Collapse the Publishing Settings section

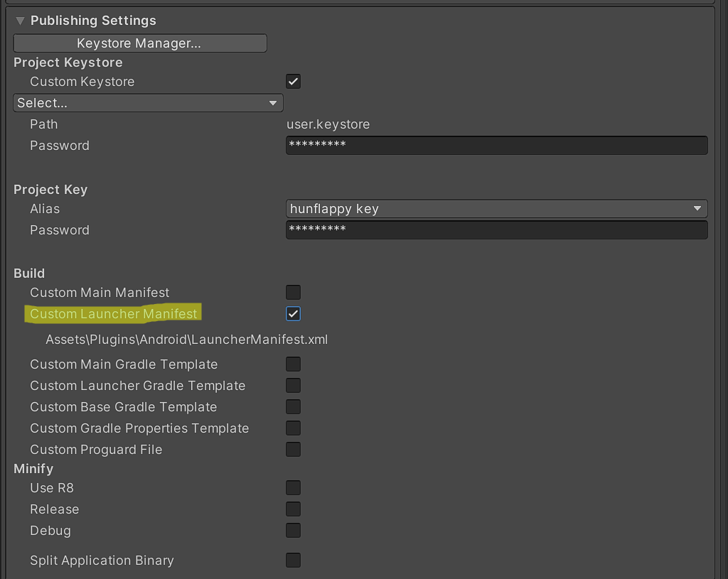coord(20,21)
